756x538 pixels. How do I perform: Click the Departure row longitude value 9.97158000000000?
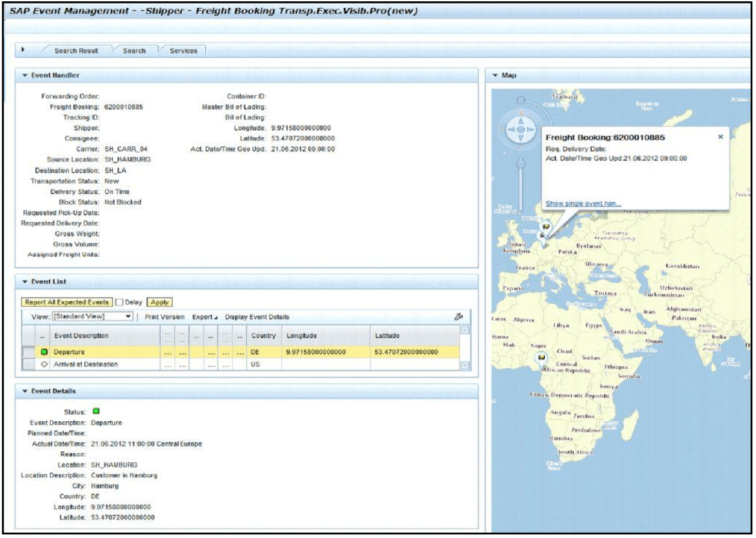pyautogui.click(x=316, y=352)
